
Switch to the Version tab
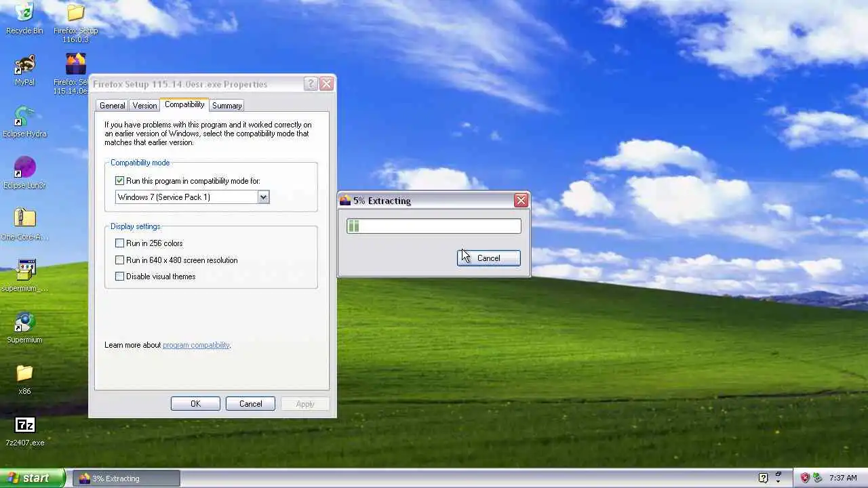(144, 106)
